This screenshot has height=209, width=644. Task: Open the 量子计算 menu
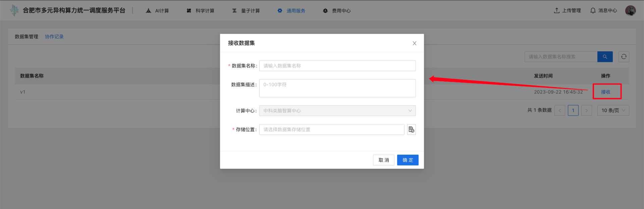tap(246, 11)
